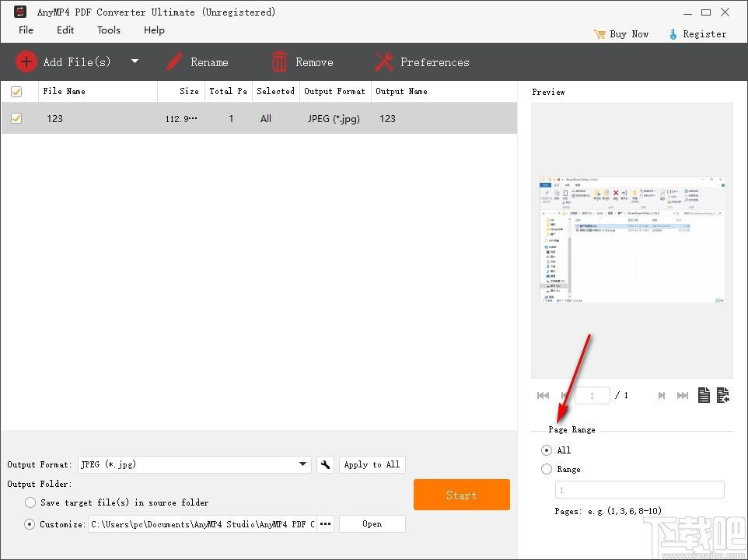Click the red plus Add File(s) icon
This screenshot has height=560, width=748.
coord(26,61)
